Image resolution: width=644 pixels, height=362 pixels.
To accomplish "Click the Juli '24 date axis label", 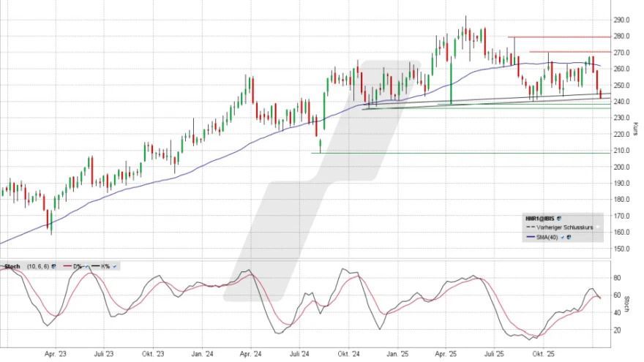I will (x=301, y=353).
